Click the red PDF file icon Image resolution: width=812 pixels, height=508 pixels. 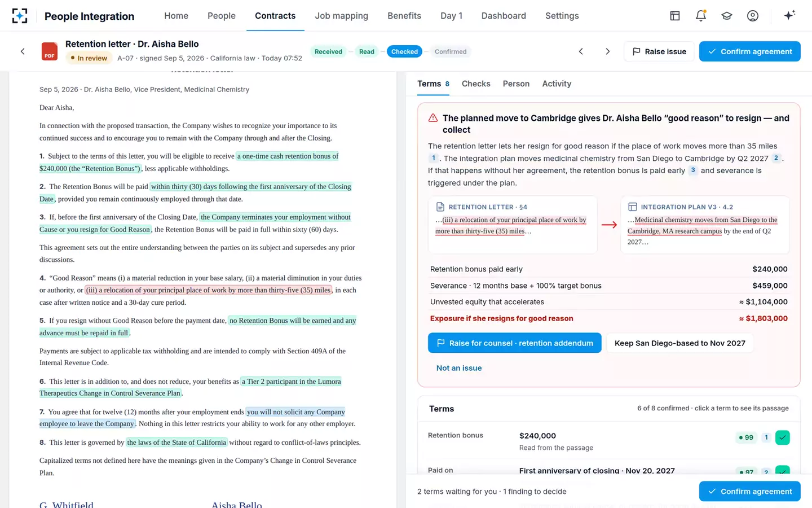point(50,51)
